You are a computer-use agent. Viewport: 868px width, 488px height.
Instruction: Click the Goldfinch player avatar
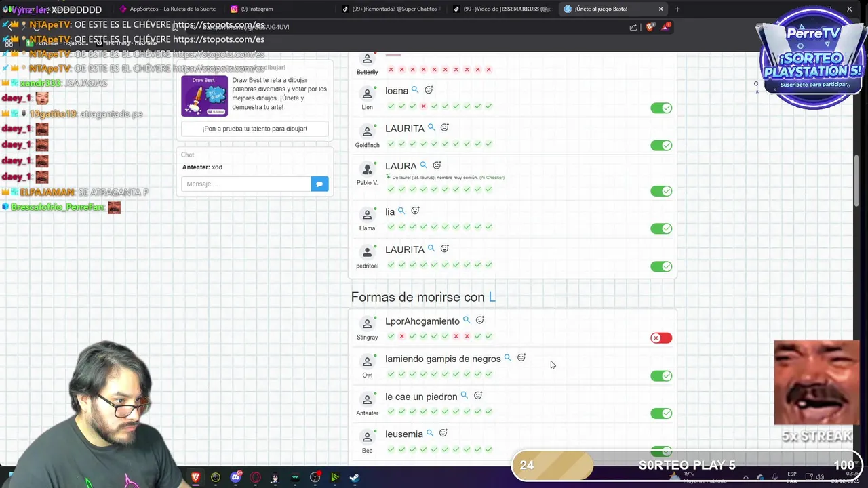click(x=367, y=131)
